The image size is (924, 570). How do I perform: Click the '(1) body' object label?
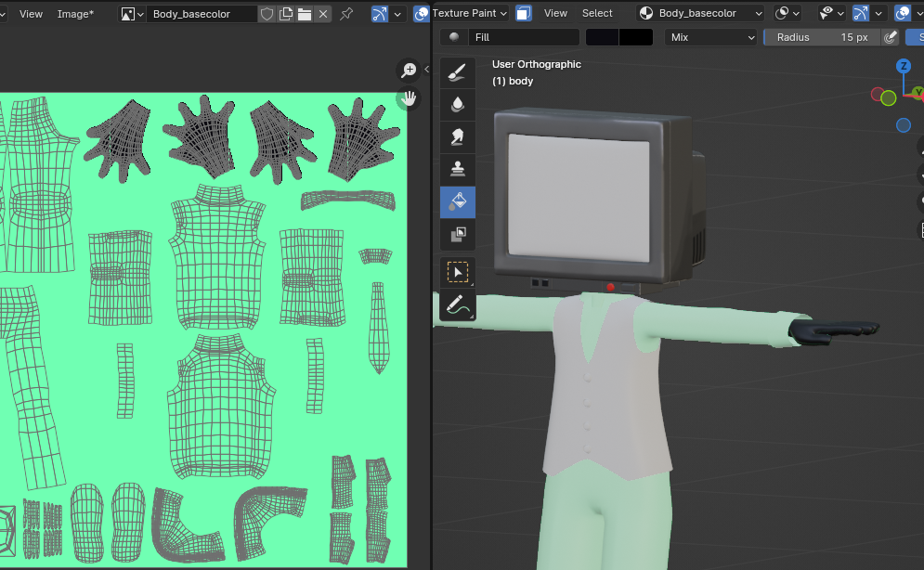pyautogui.click(x=512, y=81)
